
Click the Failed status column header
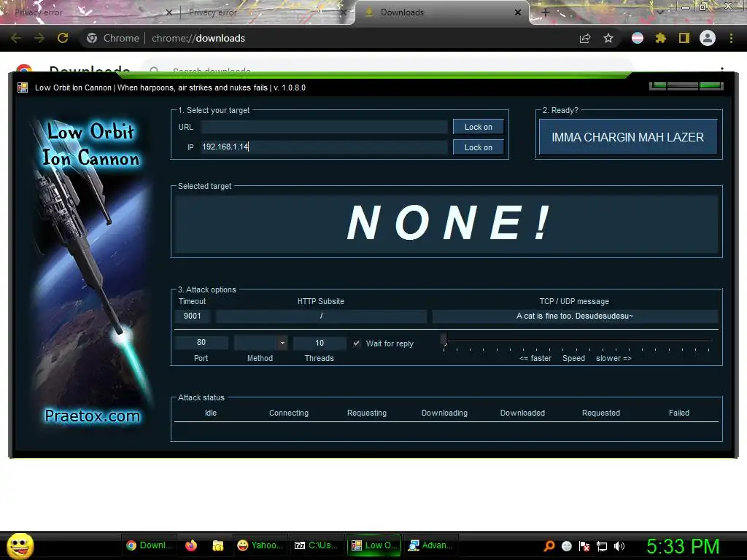point(679,413)
